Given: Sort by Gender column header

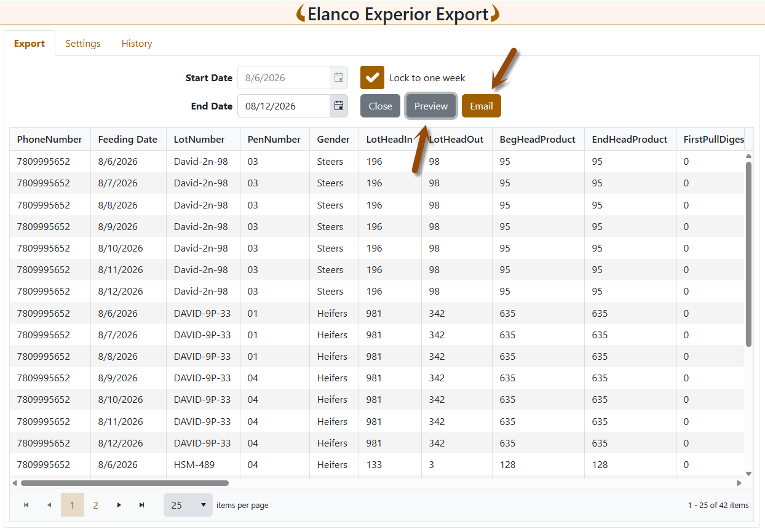Looking at the screenshot, I should (x=333, y=140).
